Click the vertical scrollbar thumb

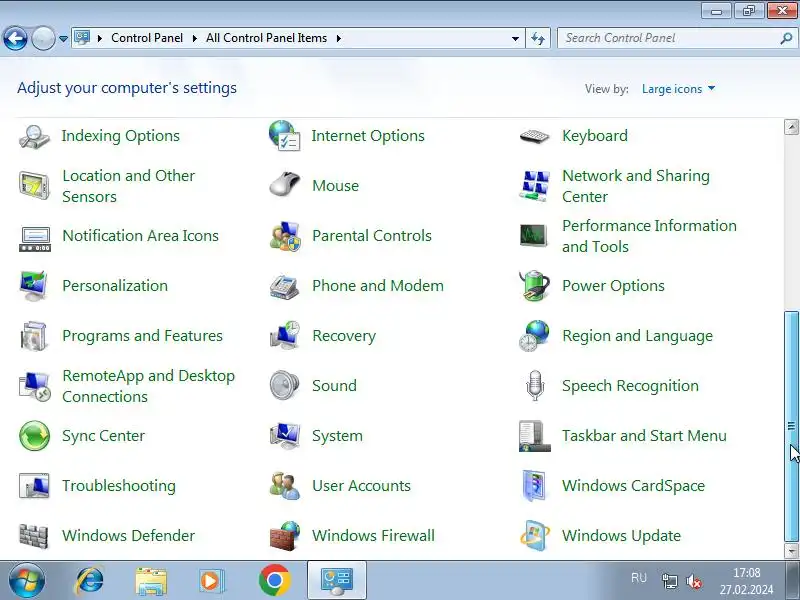pos(791,427)
